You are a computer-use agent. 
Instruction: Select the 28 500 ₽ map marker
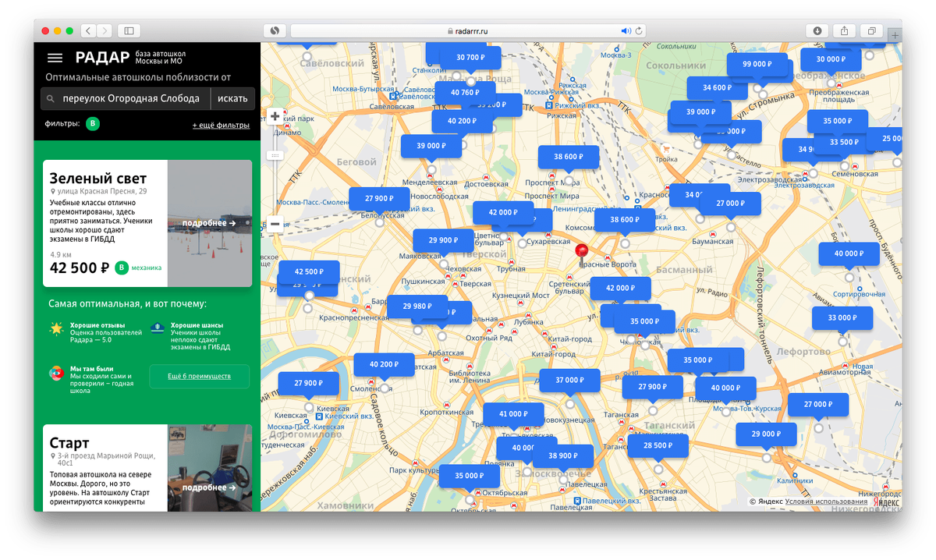pyautogui.click(x=658, y=445)
